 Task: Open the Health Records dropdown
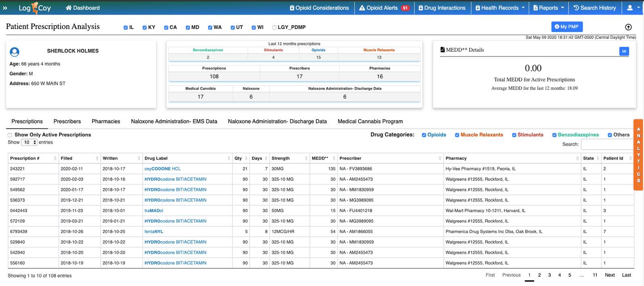coord(500,8)
